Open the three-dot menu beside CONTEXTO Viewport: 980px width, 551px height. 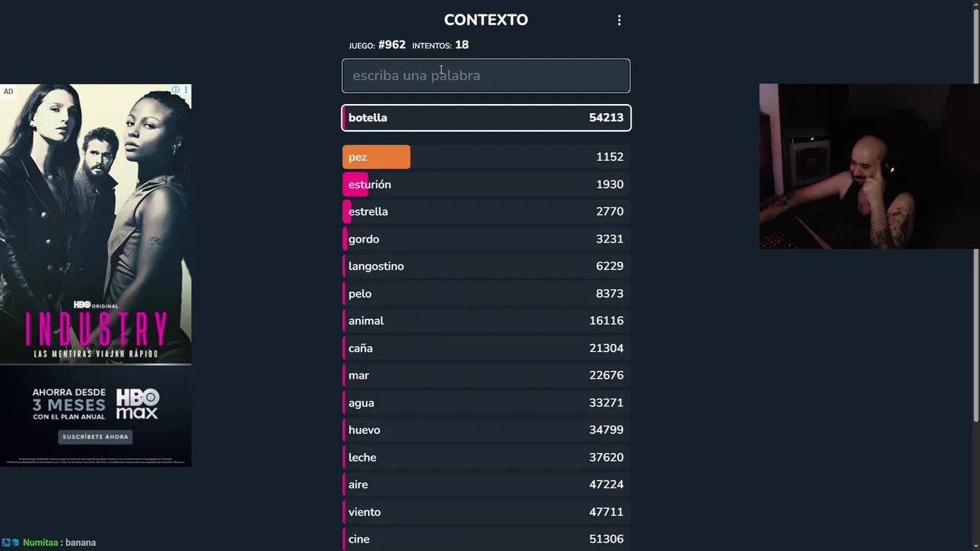point(619,21)
